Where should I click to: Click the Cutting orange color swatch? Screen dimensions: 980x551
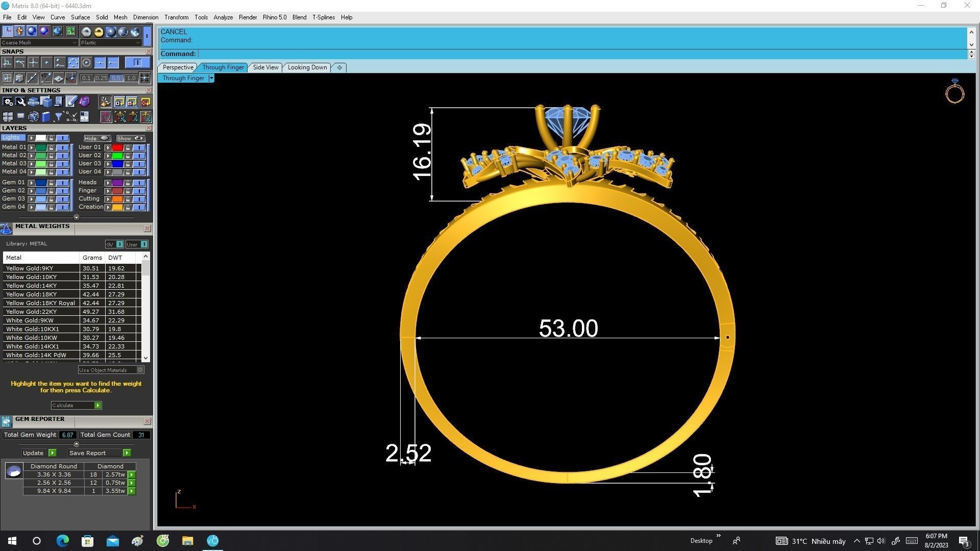(117, 199)
